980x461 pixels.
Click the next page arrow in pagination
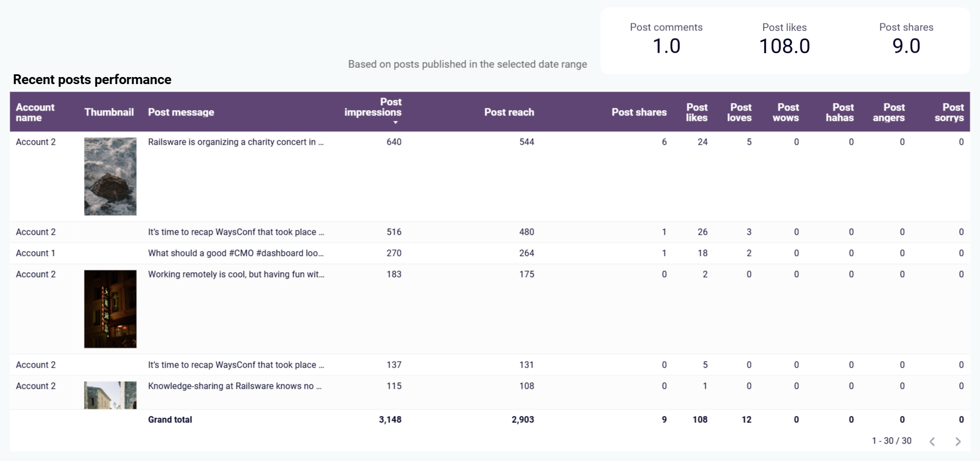pyautogui.click(x=958, y=441)
